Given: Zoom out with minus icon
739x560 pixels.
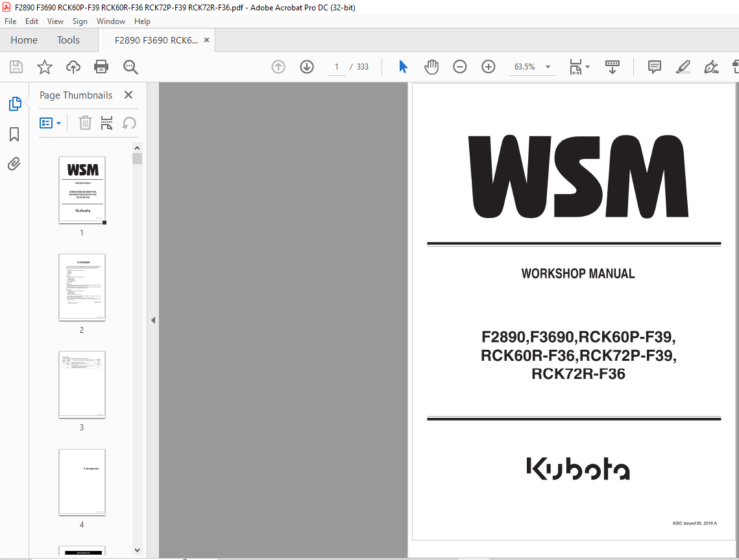Looking at the screenshot, I should 460,67.
